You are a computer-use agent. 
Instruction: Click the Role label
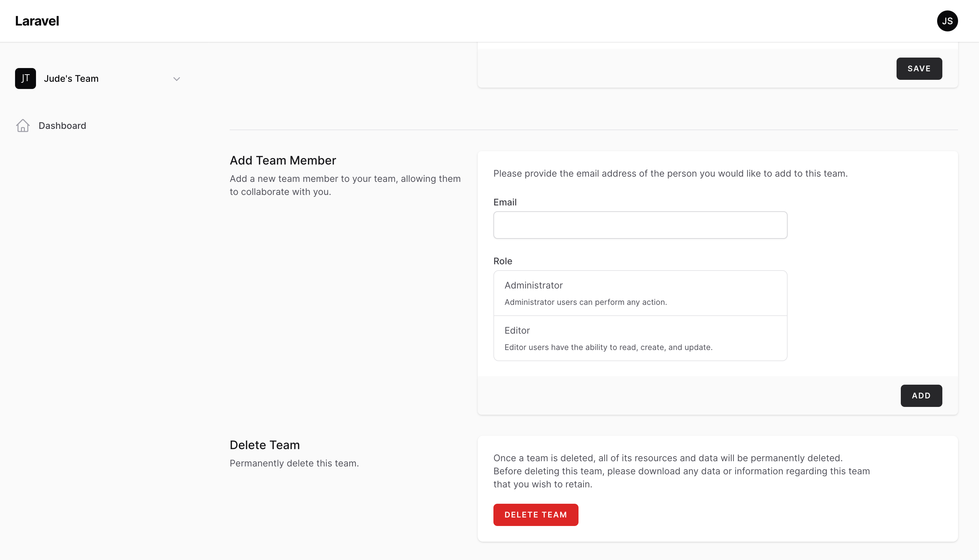[x=502, y=261]
